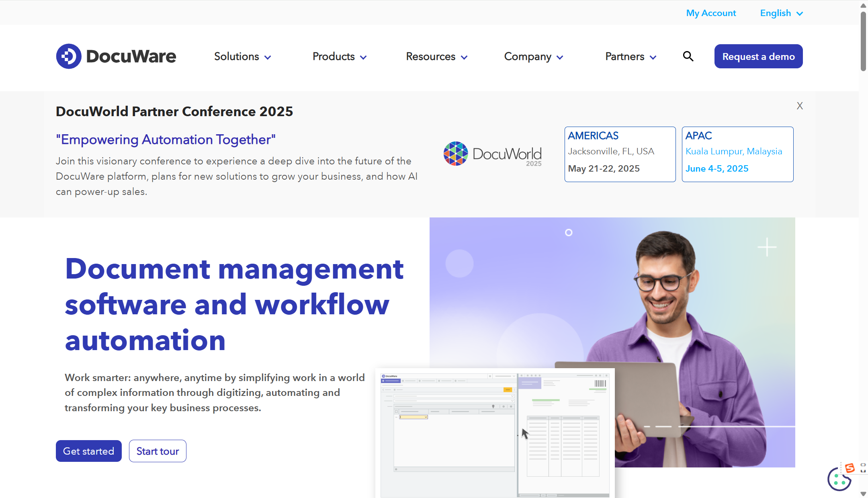The width and height of the screenshot is (868, 498).
Task: Open the Resources navigation menu
Action: [436, 57]
